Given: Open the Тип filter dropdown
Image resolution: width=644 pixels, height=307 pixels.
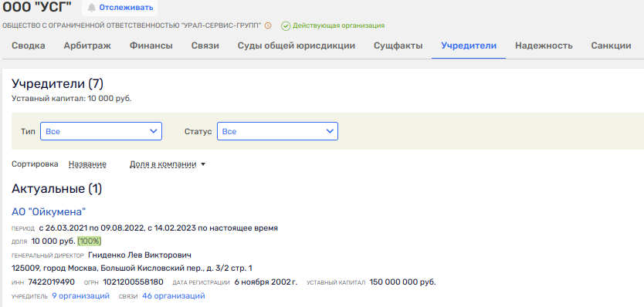Looking at the screenshot, I should 101,131.
